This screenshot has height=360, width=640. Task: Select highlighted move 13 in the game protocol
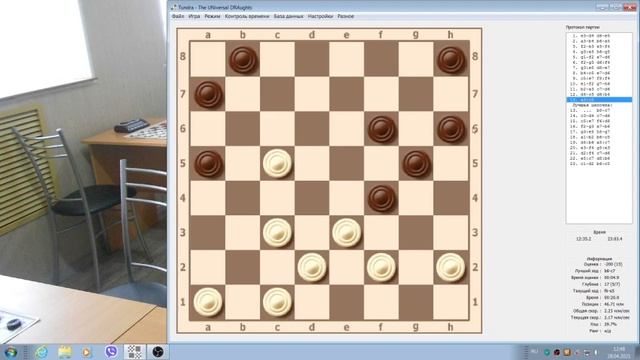click(x=599, y=100)
